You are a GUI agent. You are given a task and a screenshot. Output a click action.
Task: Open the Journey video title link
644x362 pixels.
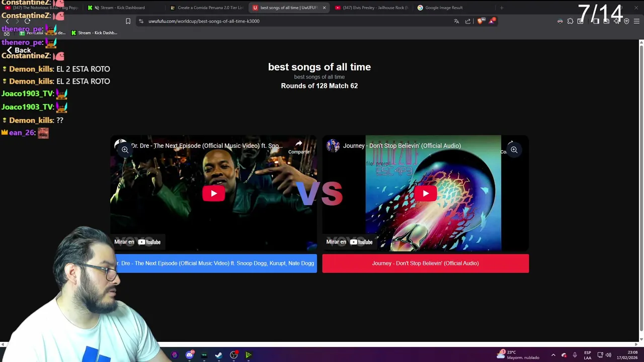pos(402,146)
